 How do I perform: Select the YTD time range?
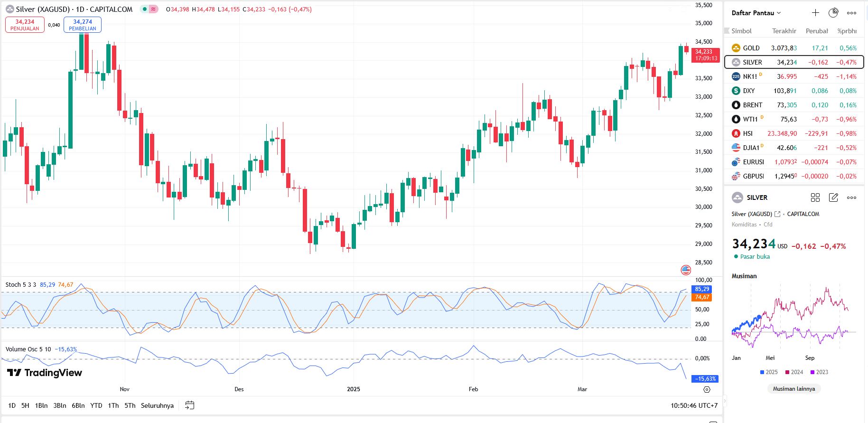point(96,405)
